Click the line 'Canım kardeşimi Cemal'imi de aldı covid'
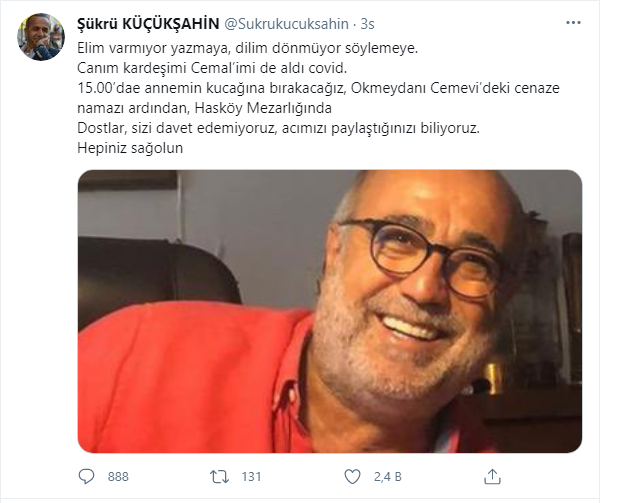Screen dimensions: 618x503 212,68
